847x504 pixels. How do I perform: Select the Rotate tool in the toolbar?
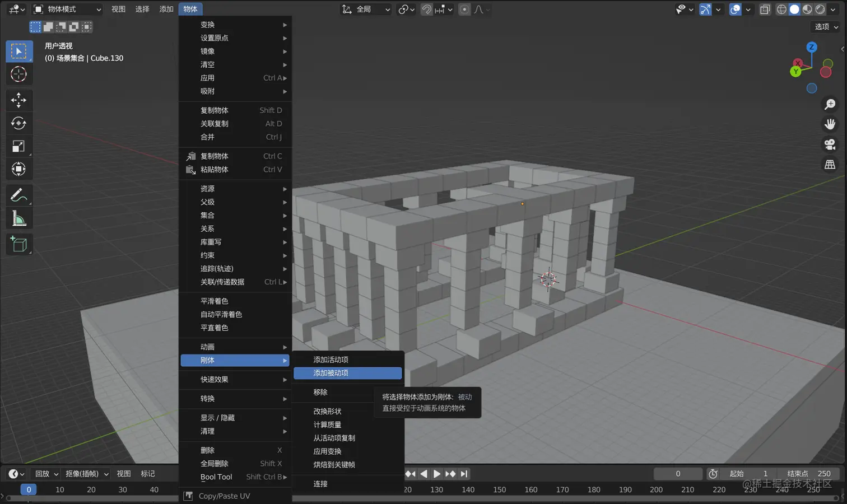coord(19,123)
